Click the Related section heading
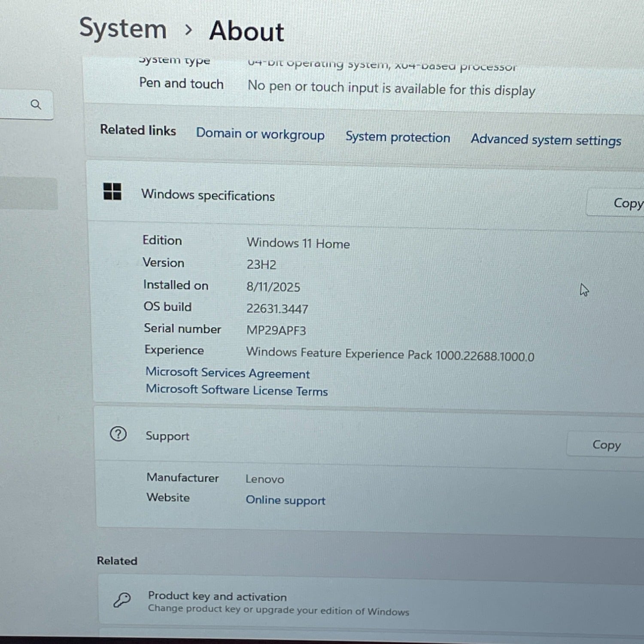 coord(117,561)
